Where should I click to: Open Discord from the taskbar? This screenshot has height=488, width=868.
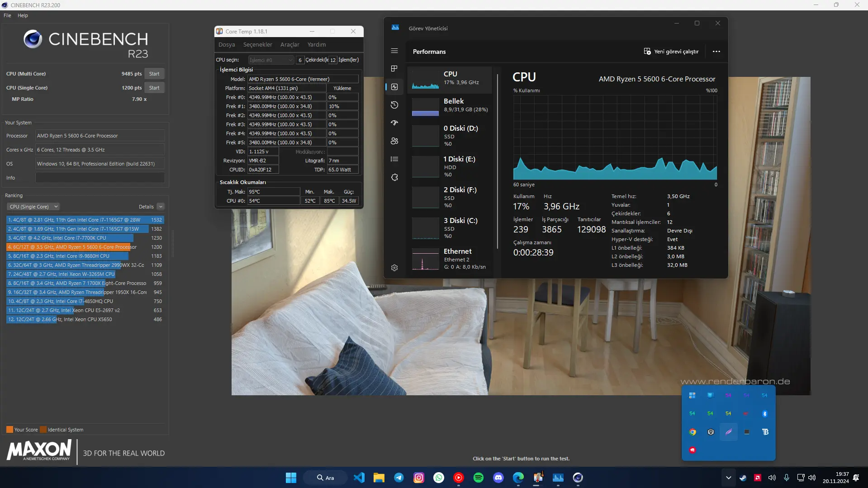[x=498, y=478]
